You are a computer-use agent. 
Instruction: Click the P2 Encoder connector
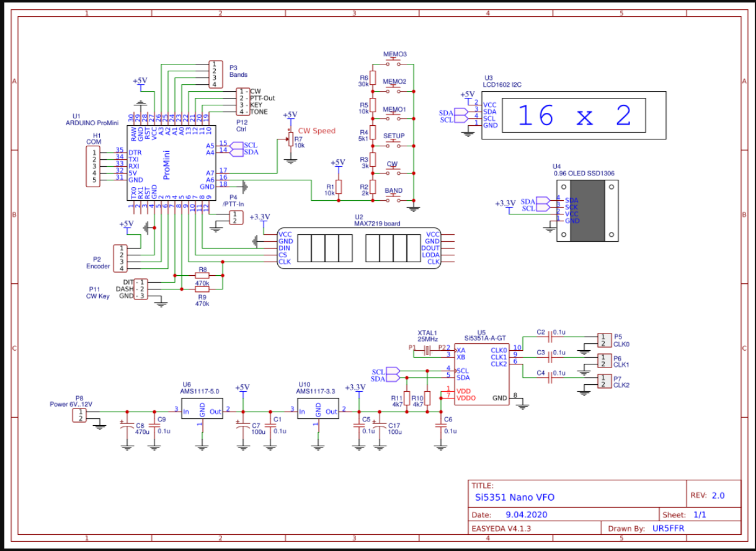[x=118, y=258]
